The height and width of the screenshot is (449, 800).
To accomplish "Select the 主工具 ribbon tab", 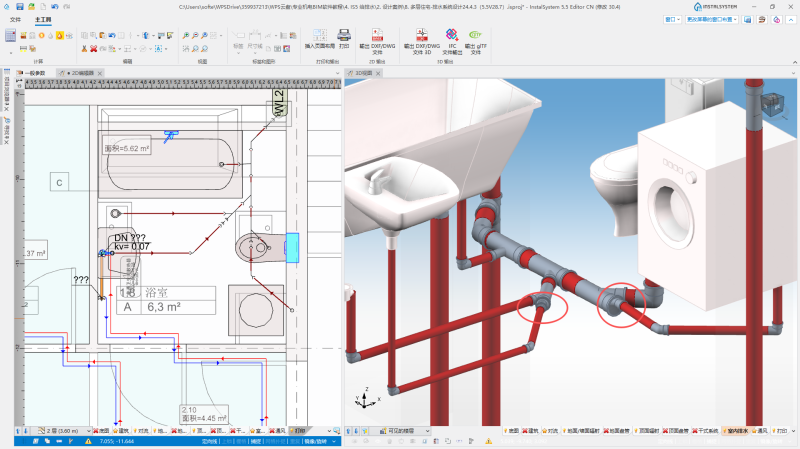I will point(43,19).
